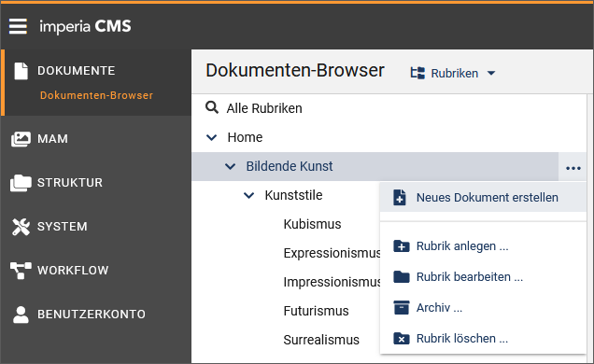Select the Expressionismus rubric

click(x=332, y=254)
